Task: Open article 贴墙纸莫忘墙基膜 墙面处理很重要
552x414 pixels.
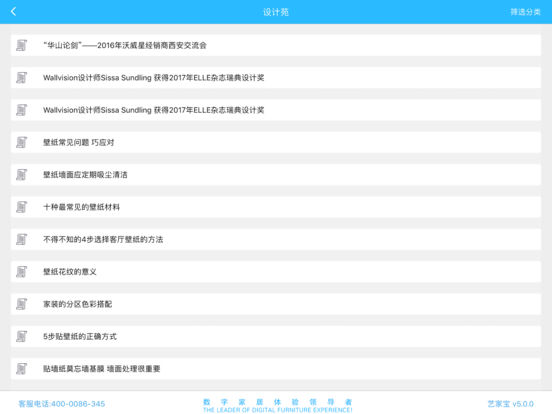Action: (x=276, y=369)
